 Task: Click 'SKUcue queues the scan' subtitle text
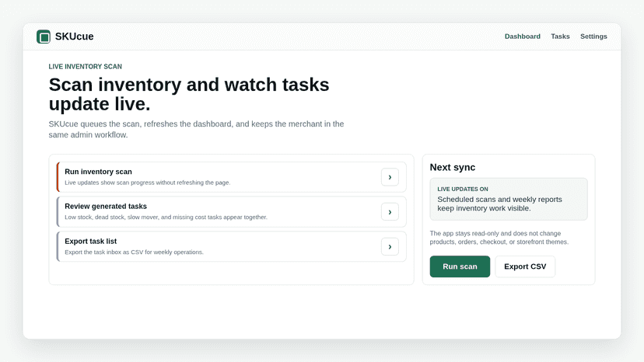pos(196,129)
